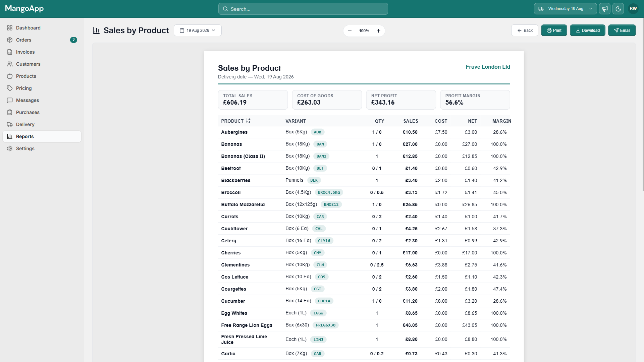Focus the Search field
The height and width of the screenshot is (362, 644).
[303, 9]
